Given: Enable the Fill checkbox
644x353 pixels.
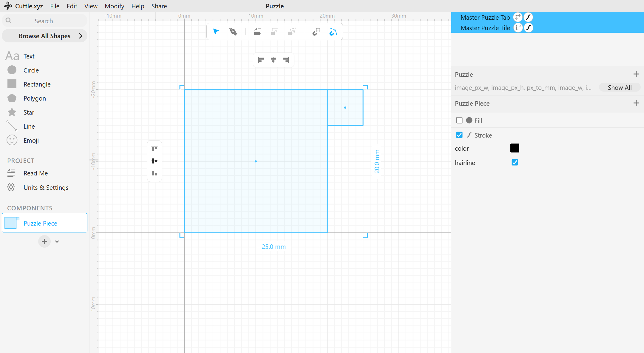Looking at the screenshot, I should click(459, 120).
